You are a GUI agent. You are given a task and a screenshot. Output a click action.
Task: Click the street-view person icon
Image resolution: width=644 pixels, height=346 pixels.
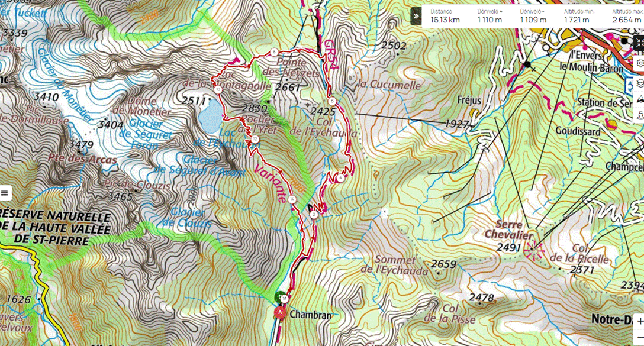[640, 115]
